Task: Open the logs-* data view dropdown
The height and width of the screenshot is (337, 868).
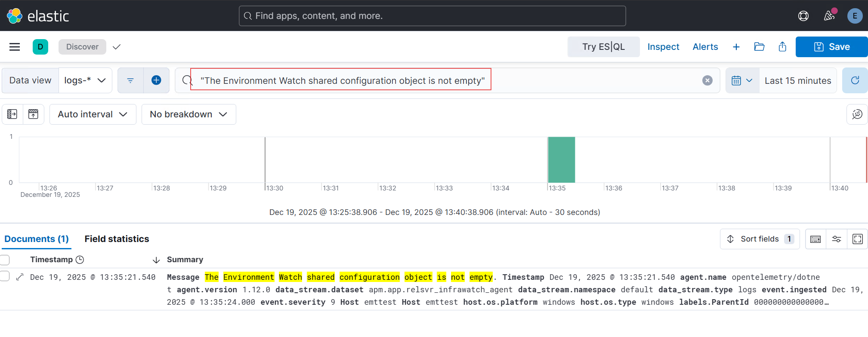Action: click(85, 80)
